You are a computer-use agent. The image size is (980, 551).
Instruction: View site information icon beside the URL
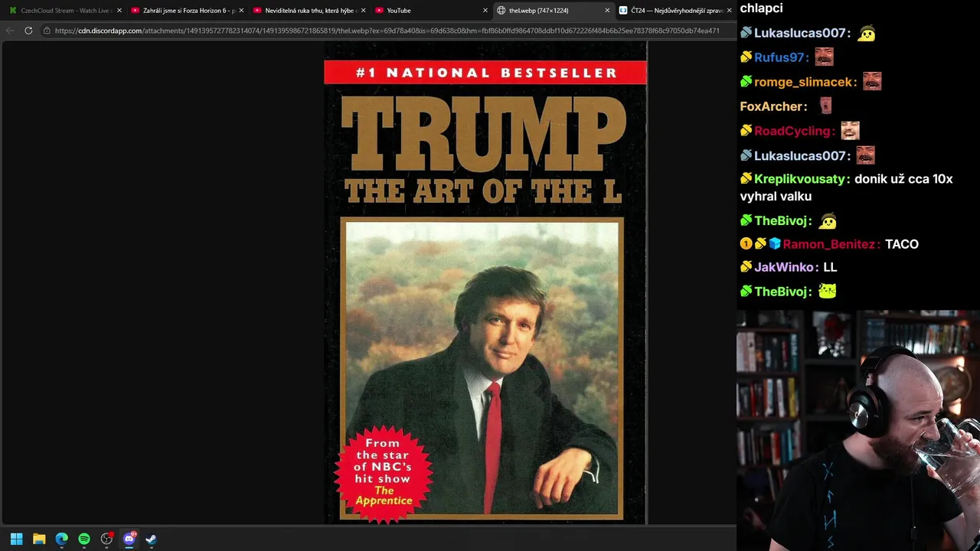(x=47, y=31)
